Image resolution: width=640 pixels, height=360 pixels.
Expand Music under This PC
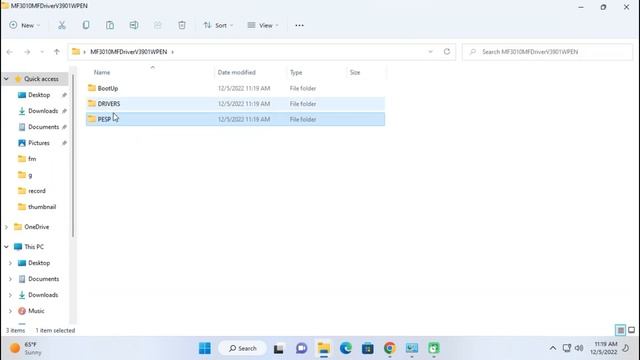coord(10,311)
